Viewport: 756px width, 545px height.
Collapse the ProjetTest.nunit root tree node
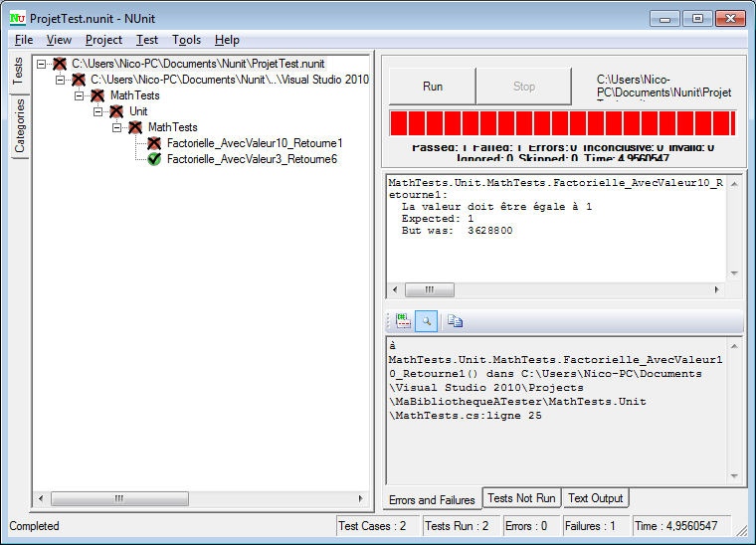pyautogui.click(x=41, y=64)
